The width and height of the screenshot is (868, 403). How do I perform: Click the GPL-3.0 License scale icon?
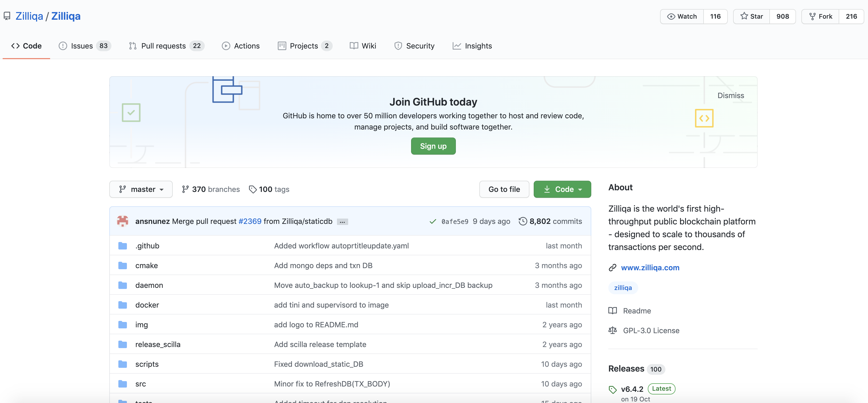click(613, 331)
